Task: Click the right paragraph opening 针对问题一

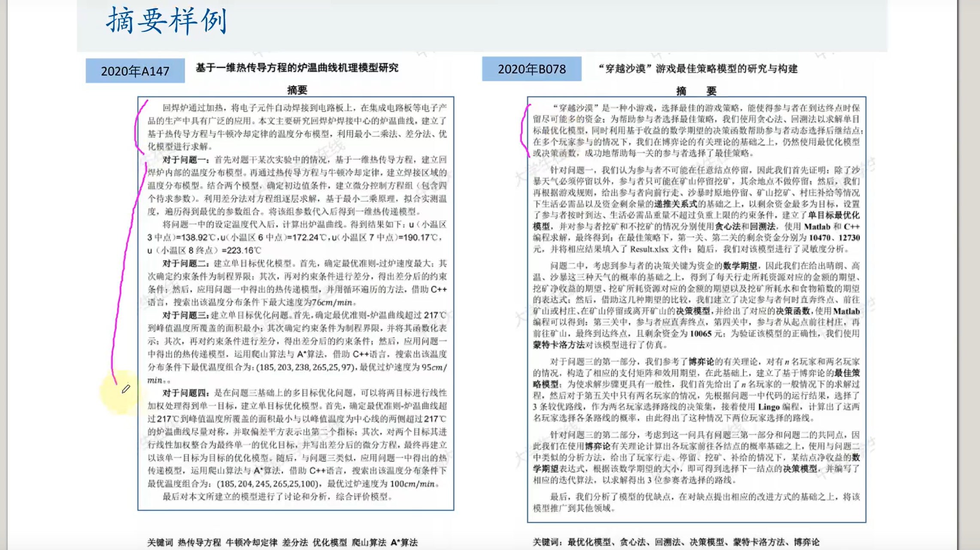Action: (x=572, y=170)
